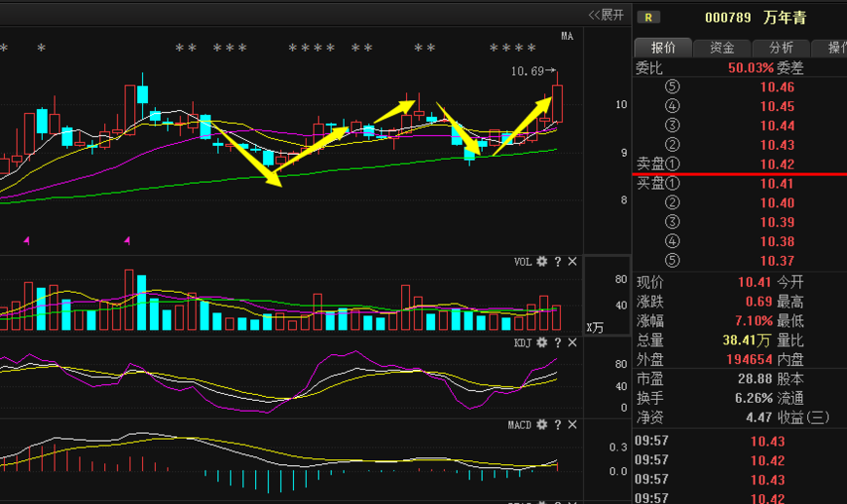Viewport: 847px width, 504px height.
Task: Click stock code 000789
Action: (727, 18)
